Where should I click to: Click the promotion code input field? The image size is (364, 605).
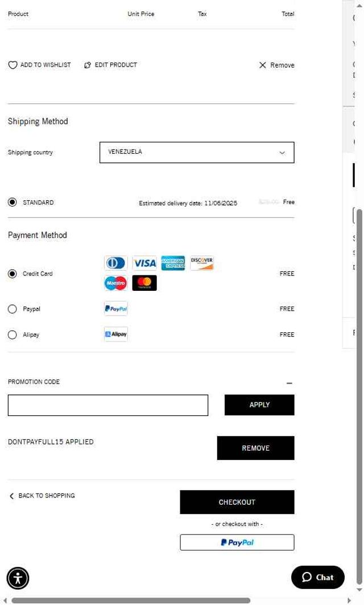(108, 405)
